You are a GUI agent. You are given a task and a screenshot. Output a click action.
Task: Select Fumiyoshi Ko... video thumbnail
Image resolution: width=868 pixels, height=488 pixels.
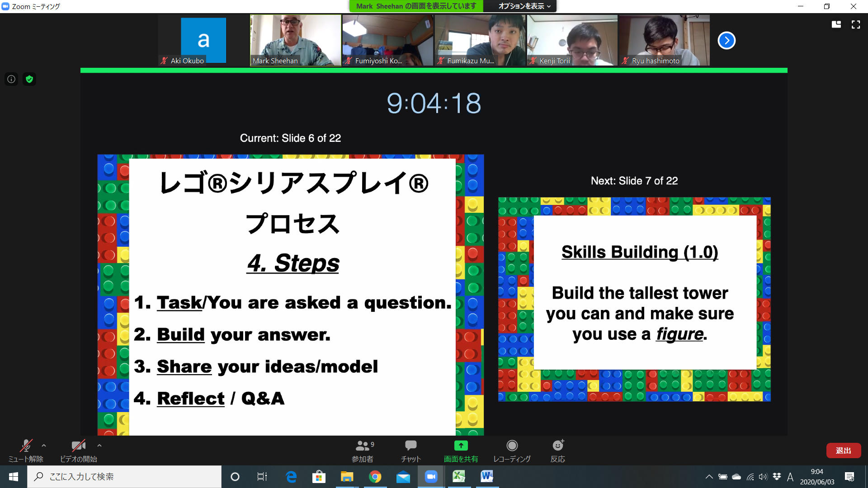tap(388, 40)
